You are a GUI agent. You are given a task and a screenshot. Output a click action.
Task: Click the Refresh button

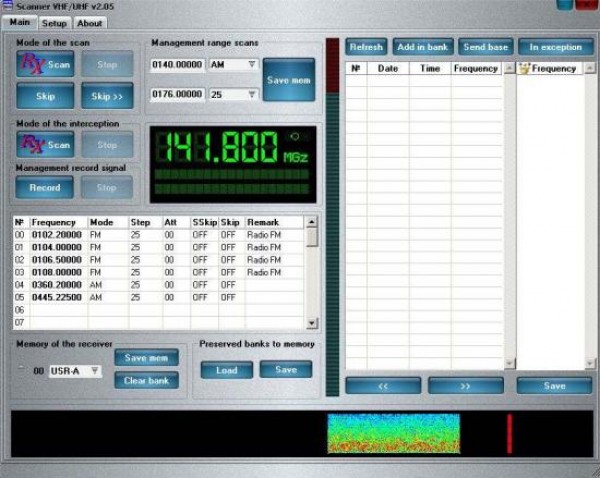pos(366,47)
